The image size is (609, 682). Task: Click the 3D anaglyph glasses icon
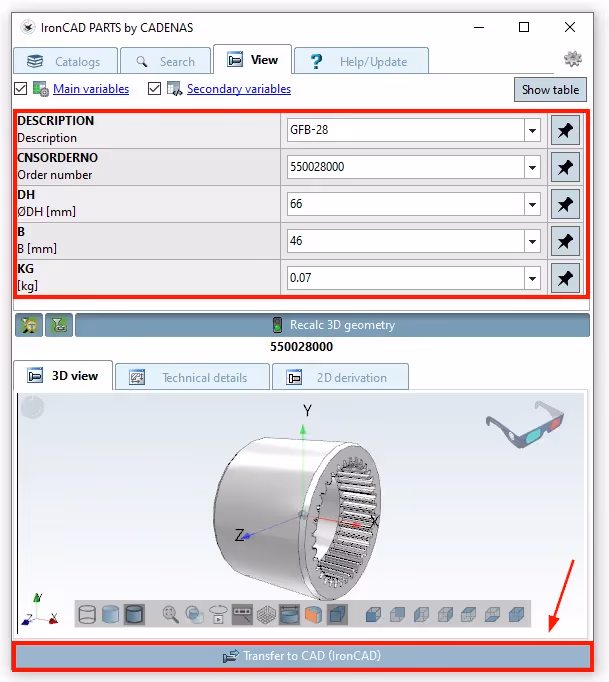(x=525, y=424)
